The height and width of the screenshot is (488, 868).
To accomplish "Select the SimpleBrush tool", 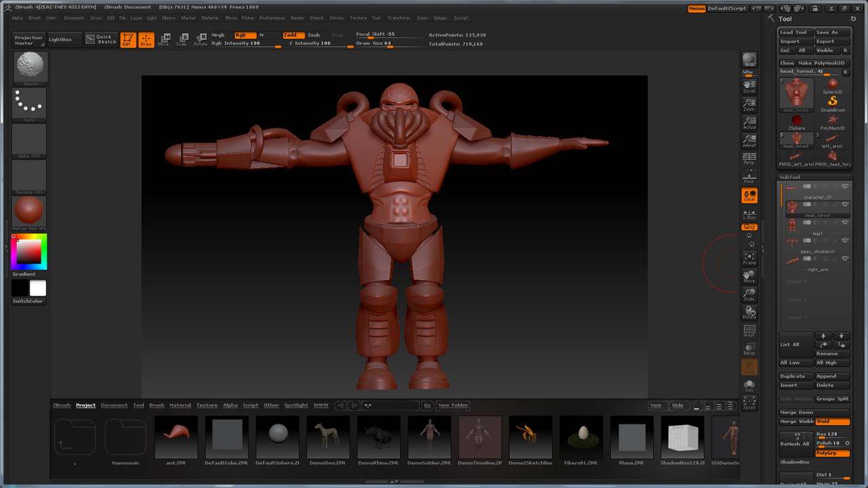I will click(833, 103).
